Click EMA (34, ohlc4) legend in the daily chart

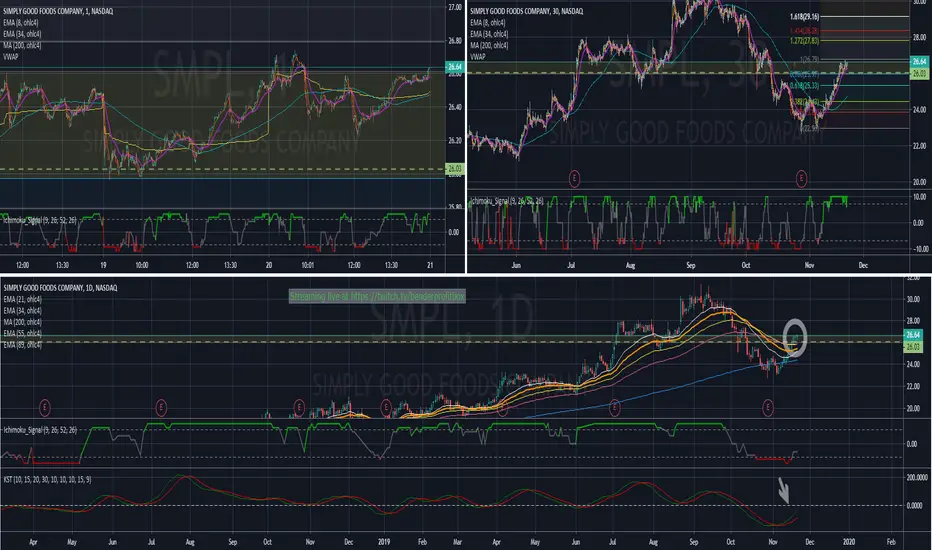[x=22, y=310]
